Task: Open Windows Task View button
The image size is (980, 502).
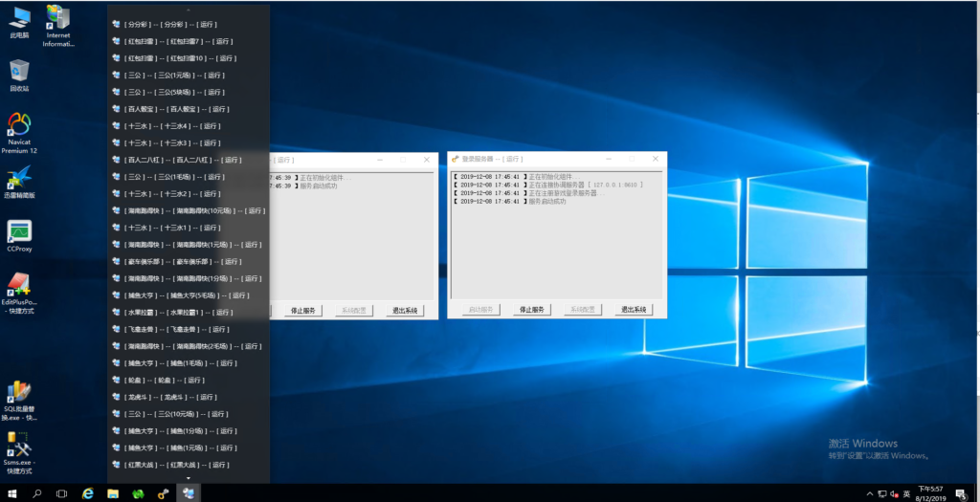Action: pos(62,493)
